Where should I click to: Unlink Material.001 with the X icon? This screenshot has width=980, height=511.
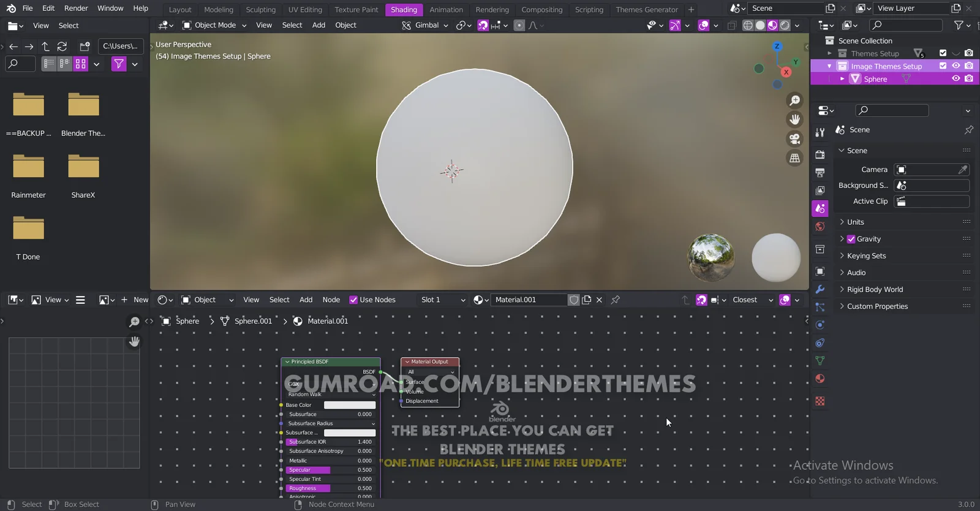point(600,300)
